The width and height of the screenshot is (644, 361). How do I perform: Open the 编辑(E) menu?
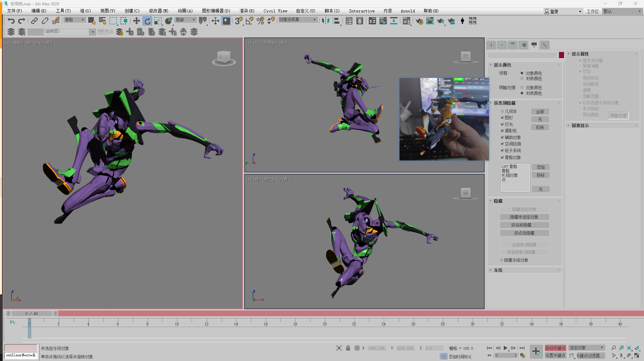point(39,11)
